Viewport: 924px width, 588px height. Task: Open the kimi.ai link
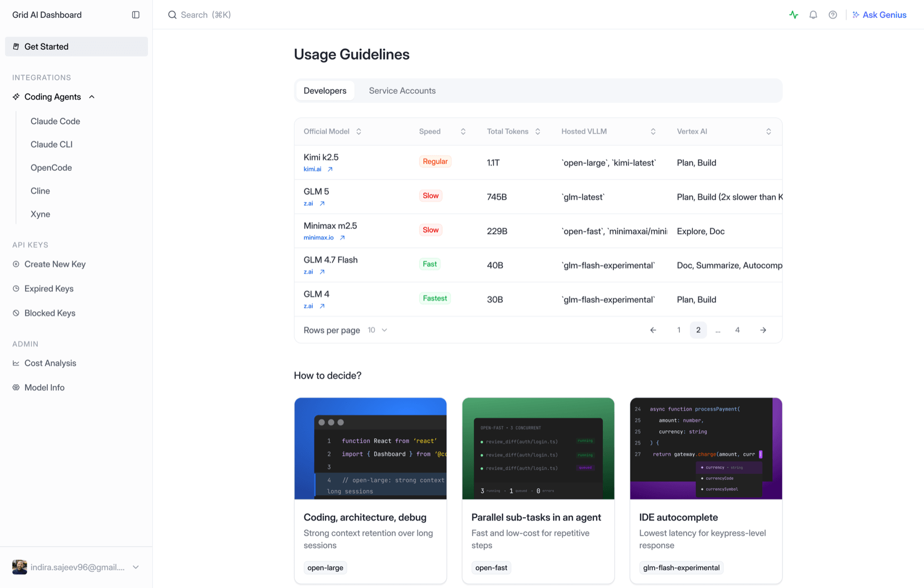click(313, 169)
